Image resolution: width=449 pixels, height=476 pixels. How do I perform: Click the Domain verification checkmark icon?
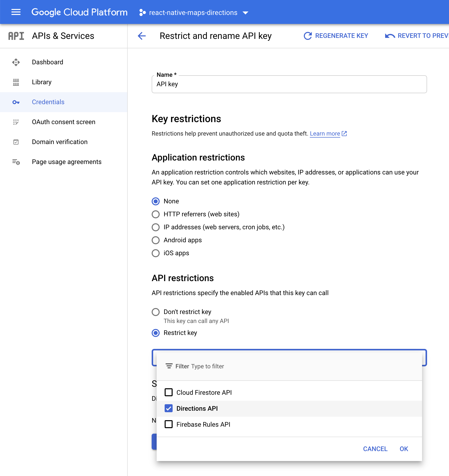tap(16, 142)
